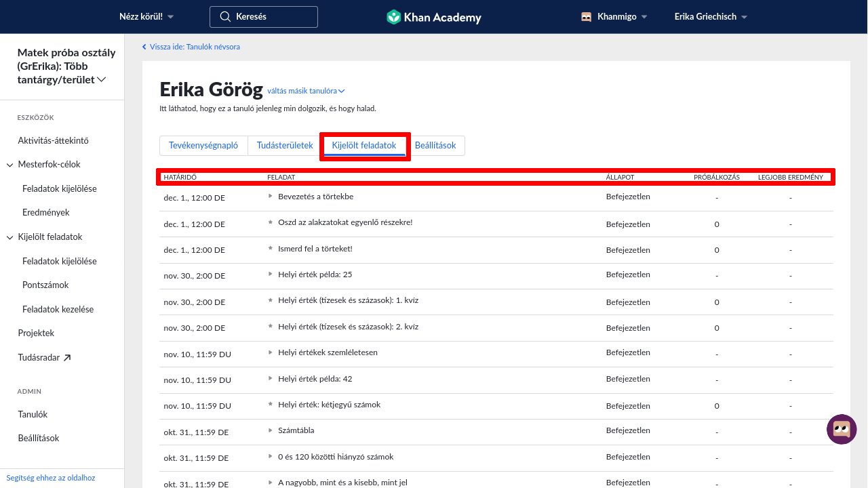The height and width of the screenshot is (488, 868).
Task: Click the Khanmigo avatar icon in header
Action: pyautogui.click(x=587, y=17)
